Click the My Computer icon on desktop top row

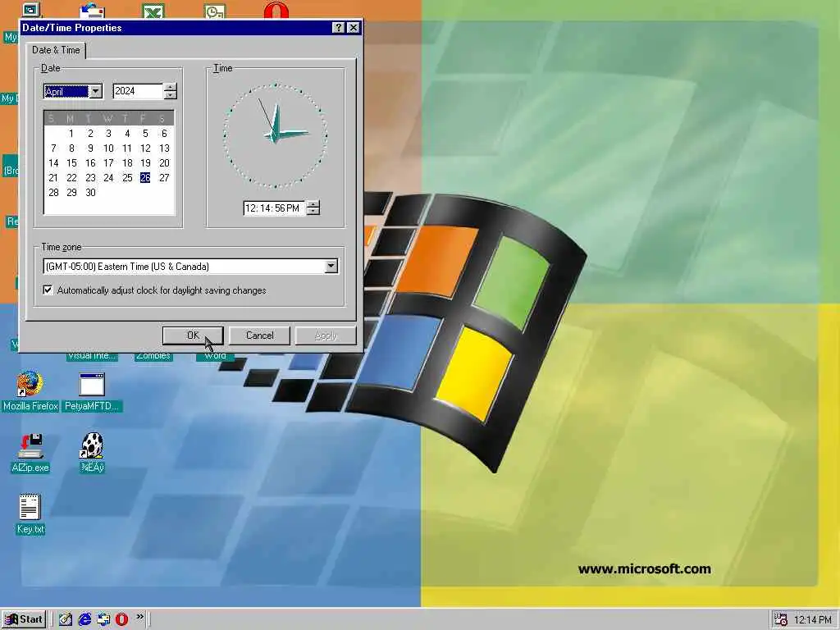pos(30,10)
